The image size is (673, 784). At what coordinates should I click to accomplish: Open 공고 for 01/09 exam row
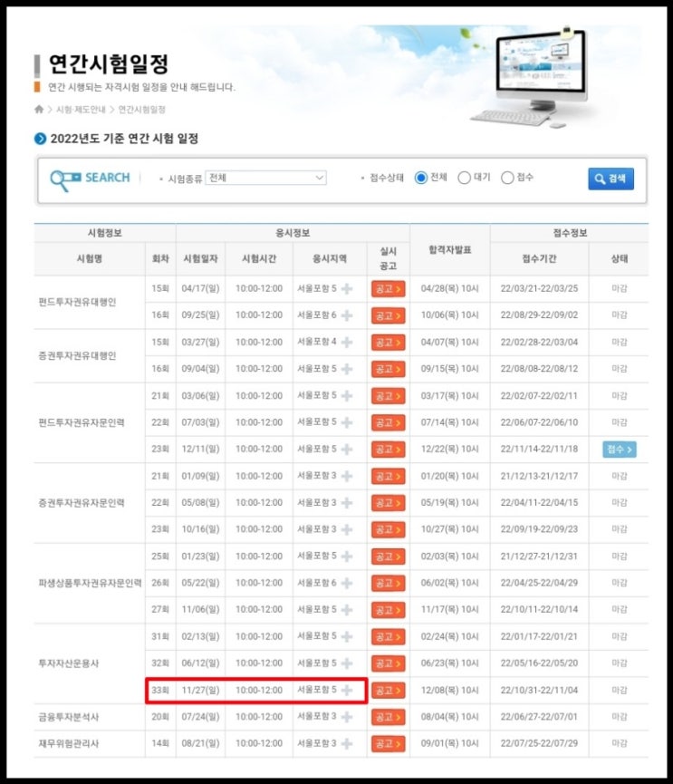pos(389,477)
